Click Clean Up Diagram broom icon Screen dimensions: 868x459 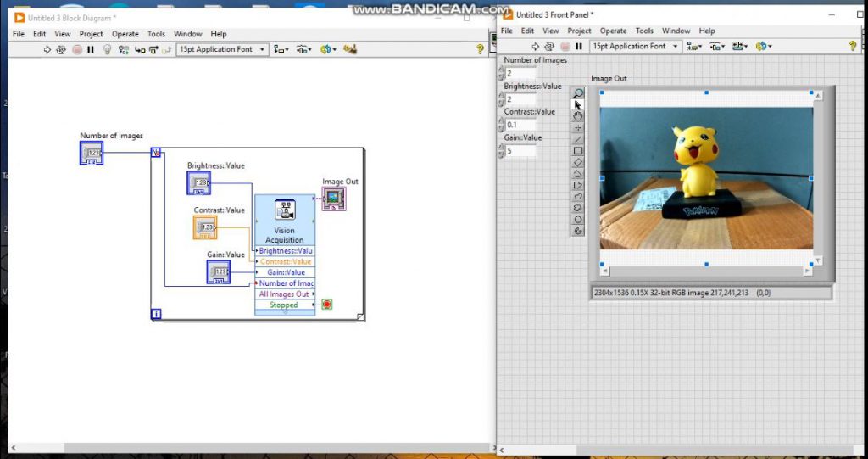349,49
